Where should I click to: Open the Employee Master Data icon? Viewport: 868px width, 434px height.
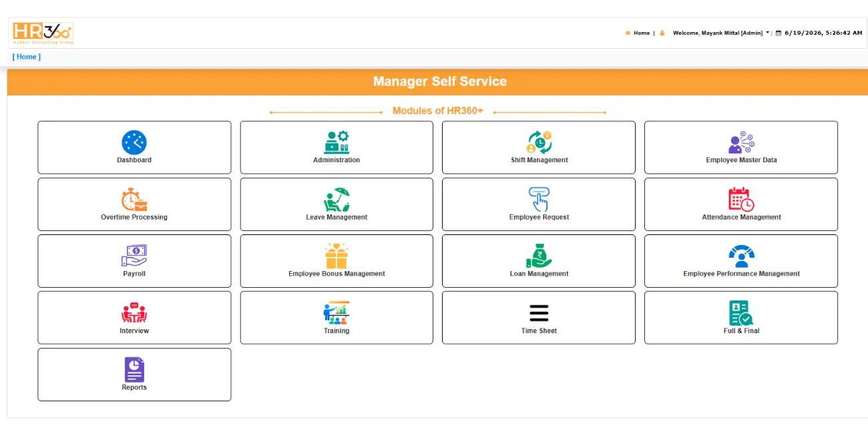tap(741, 142)
